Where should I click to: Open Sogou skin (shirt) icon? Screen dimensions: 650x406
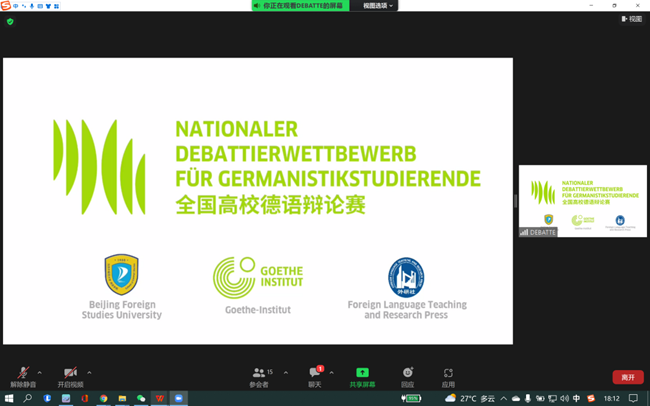point(48,6)
